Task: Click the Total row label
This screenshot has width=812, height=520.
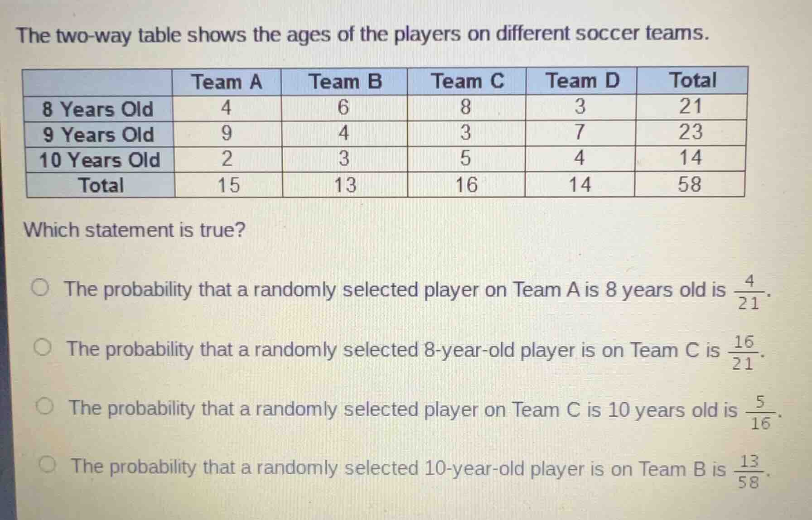Action: (101, 185)
